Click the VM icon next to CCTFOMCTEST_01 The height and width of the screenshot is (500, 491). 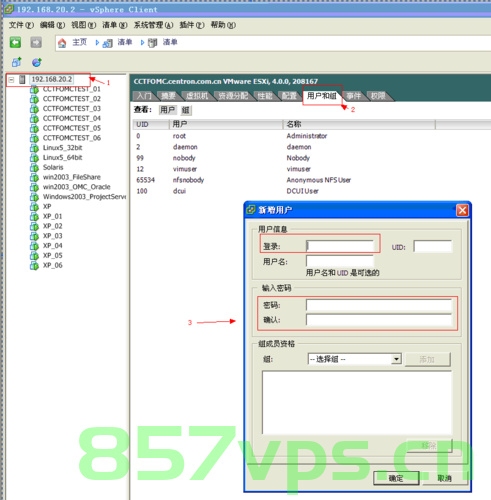coord(34,89)
